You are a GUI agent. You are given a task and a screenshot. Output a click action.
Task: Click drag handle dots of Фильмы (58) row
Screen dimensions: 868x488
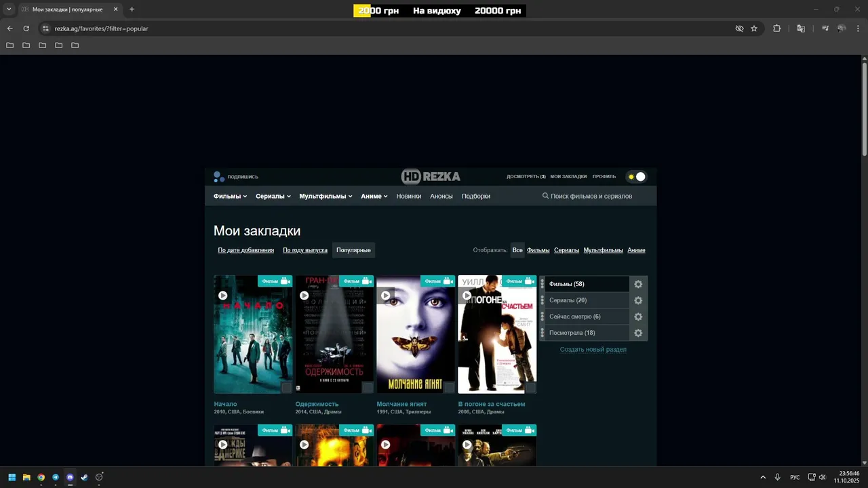coord(542,284)
